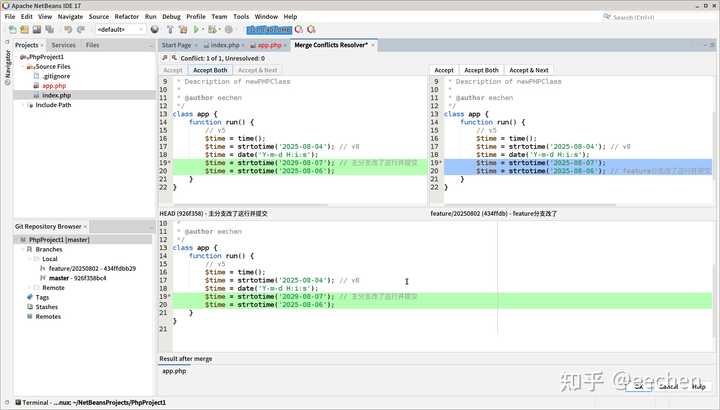The height and width of the screenshot is (410, 720).
Task: Switch to the Start Page tab
Action: pyautogui.click(x=176, y=45)
